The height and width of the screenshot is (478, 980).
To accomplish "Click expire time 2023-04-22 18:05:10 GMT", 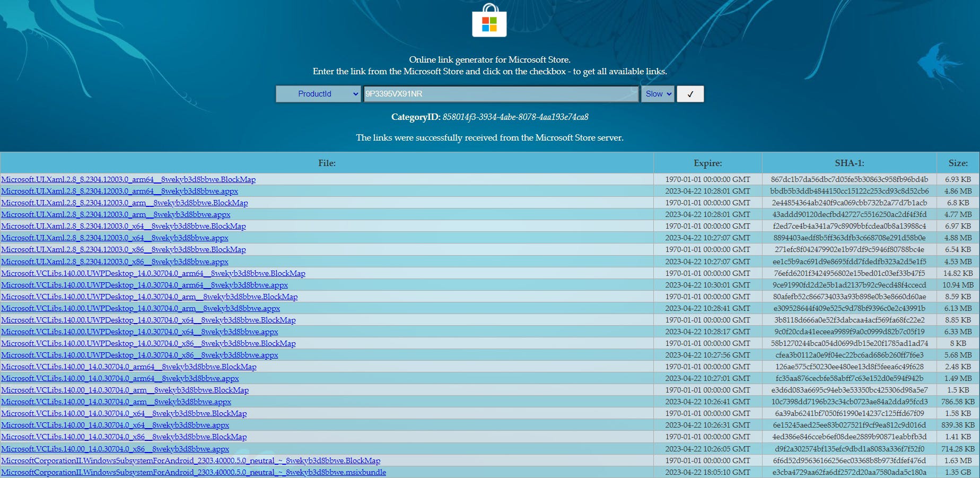I will coord(707,472).
